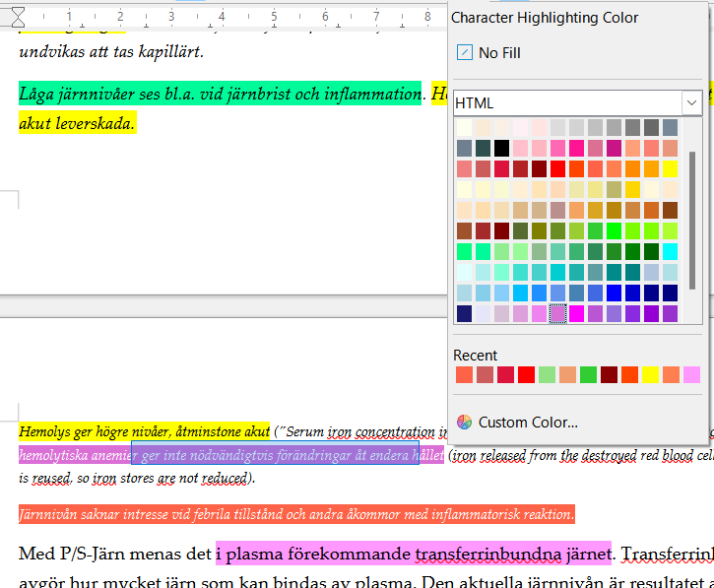Click the green highlighted 'Låga järnnivåer' sentence

pos(220,94)
